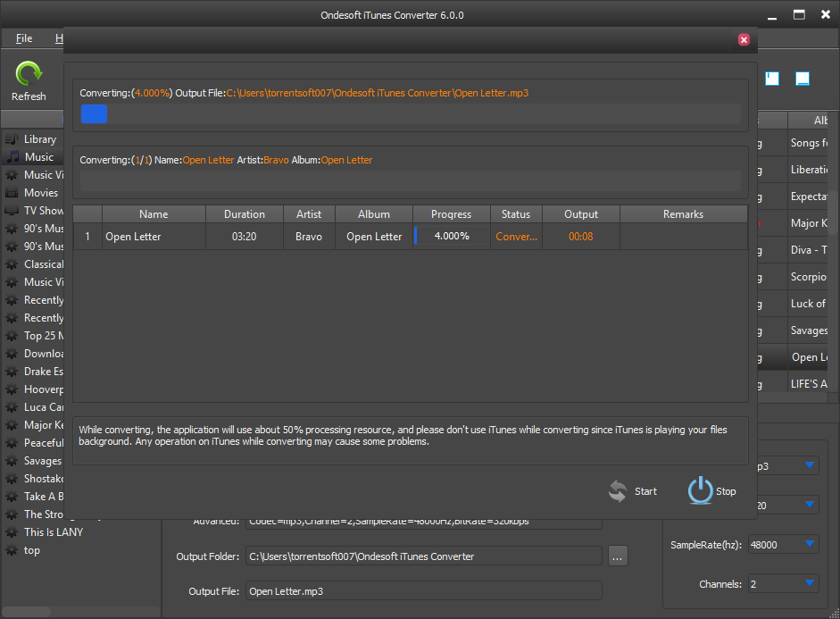The image size is (840, 619).
Task: Open the 'top' playlist
Action: coord(31,550)
